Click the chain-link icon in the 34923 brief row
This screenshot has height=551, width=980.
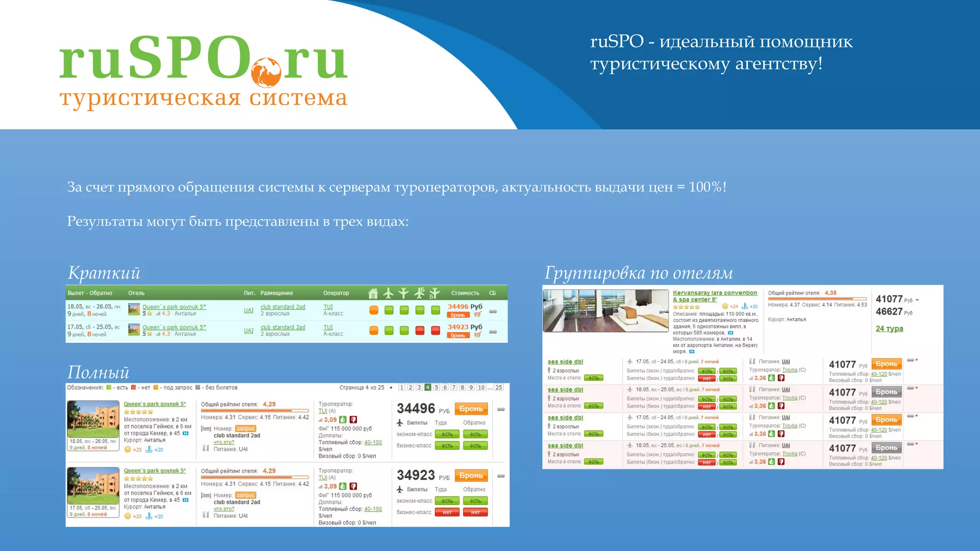(493, 331)
